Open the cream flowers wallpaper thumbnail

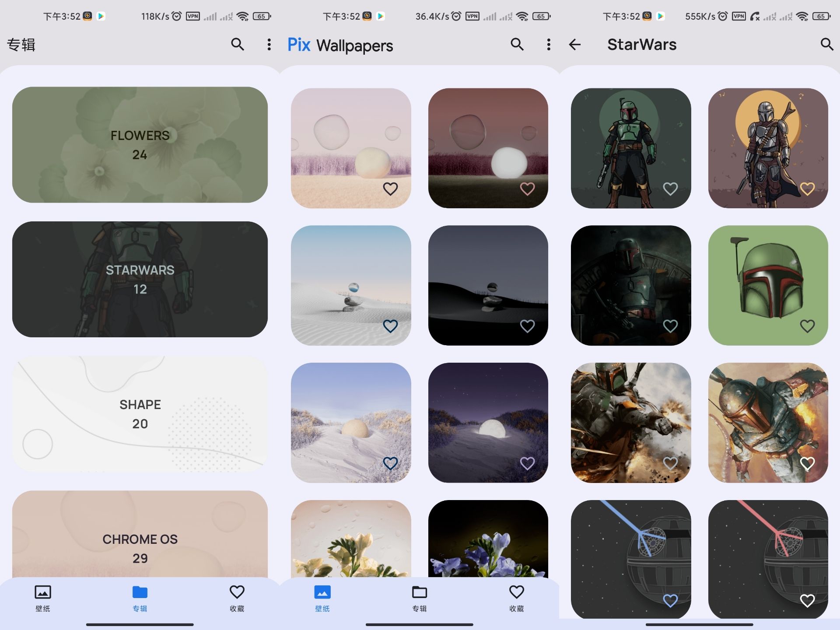click(351, 539)
